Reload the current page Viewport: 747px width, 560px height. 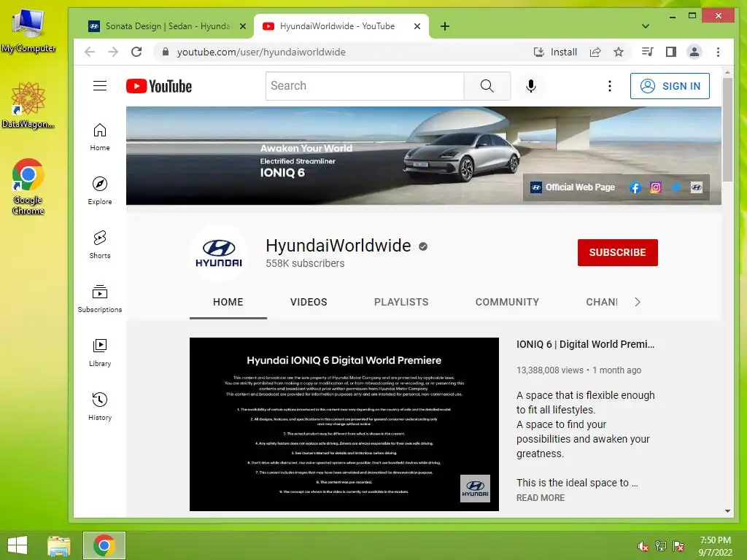click(136, 52)
